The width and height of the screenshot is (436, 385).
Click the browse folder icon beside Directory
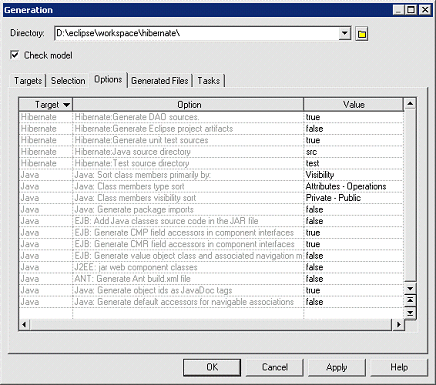tap(362, 34)
